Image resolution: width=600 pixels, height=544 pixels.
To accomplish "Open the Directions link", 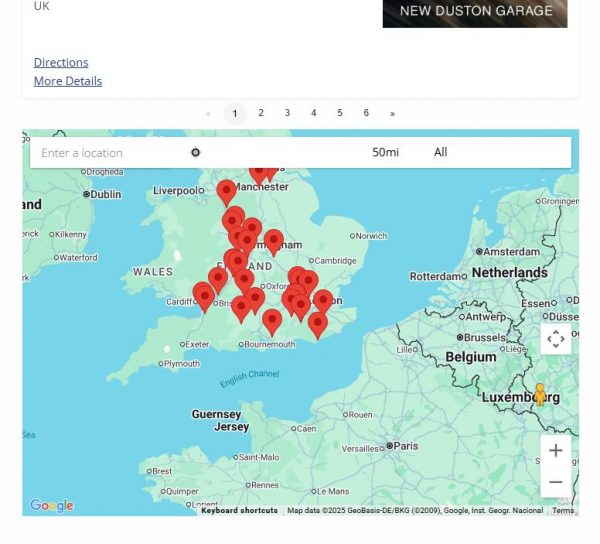I will 61,62.
